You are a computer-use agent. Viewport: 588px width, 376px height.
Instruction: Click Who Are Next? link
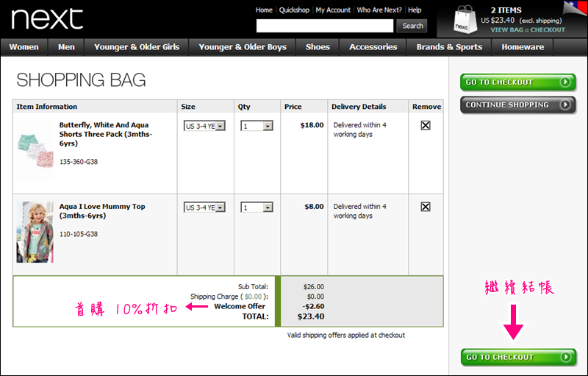click(379, 10)
